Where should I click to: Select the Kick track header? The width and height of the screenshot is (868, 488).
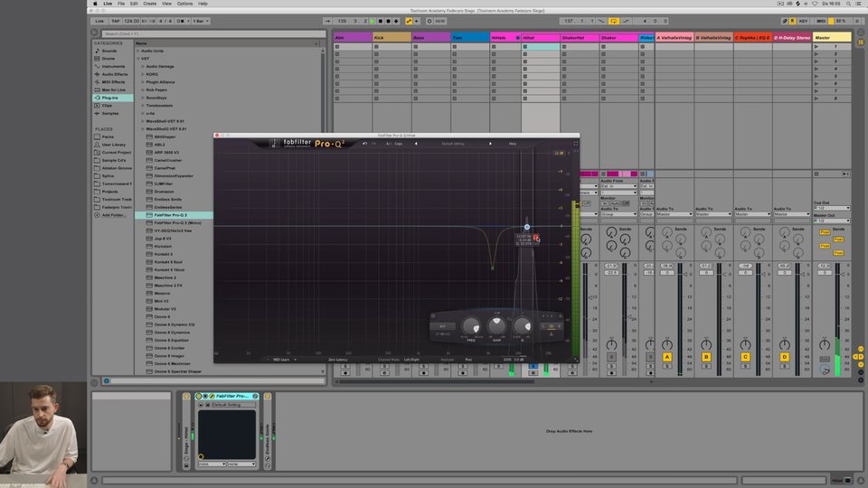(392, 38)
